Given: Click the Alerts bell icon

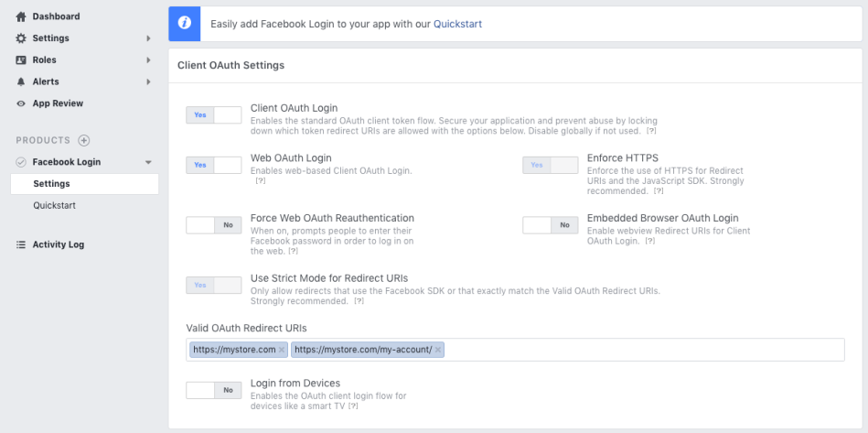Looking at the screenshot, I should [x=21, y=81].
